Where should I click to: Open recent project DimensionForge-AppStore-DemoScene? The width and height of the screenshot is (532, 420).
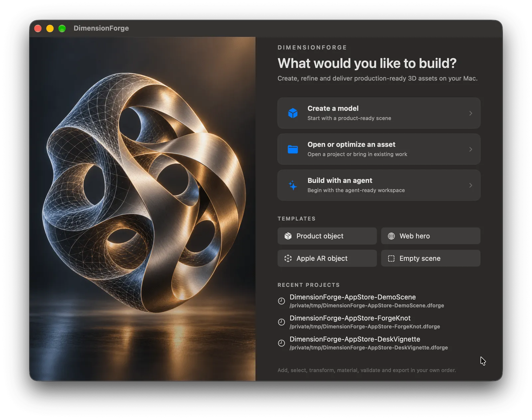tap(352, 297)
